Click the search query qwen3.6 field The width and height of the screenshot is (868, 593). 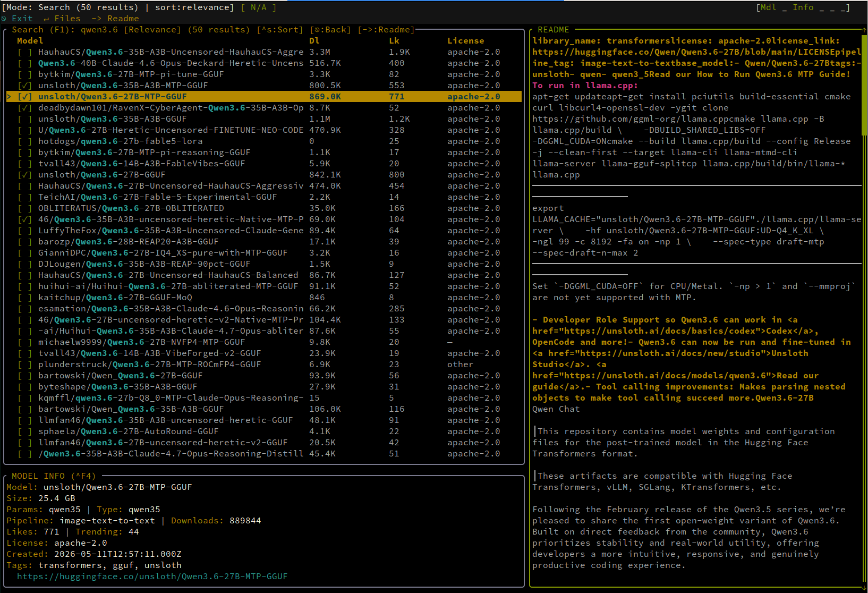(x=99, y=30)
